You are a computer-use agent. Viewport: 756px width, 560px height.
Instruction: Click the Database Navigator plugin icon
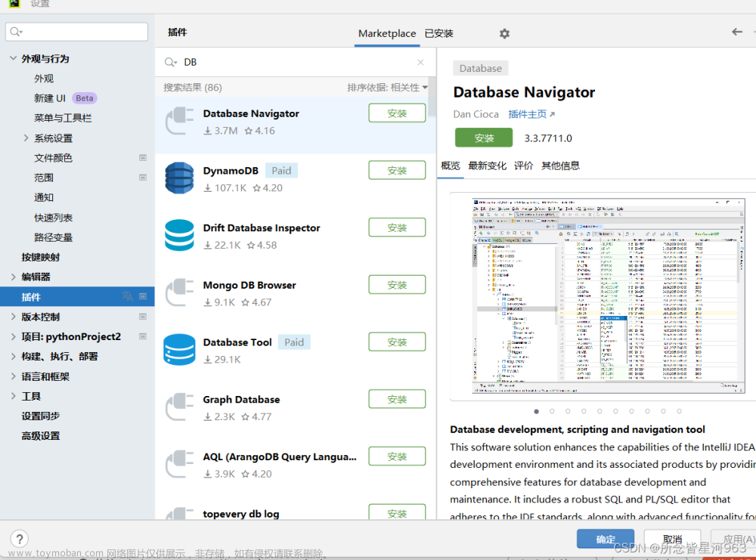(179, 121)
